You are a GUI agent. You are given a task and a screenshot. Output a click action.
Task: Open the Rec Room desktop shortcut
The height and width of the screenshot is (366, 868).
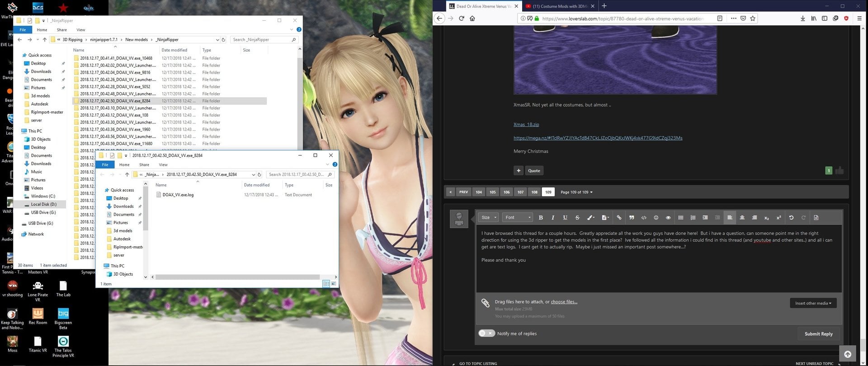coord(38,316)
